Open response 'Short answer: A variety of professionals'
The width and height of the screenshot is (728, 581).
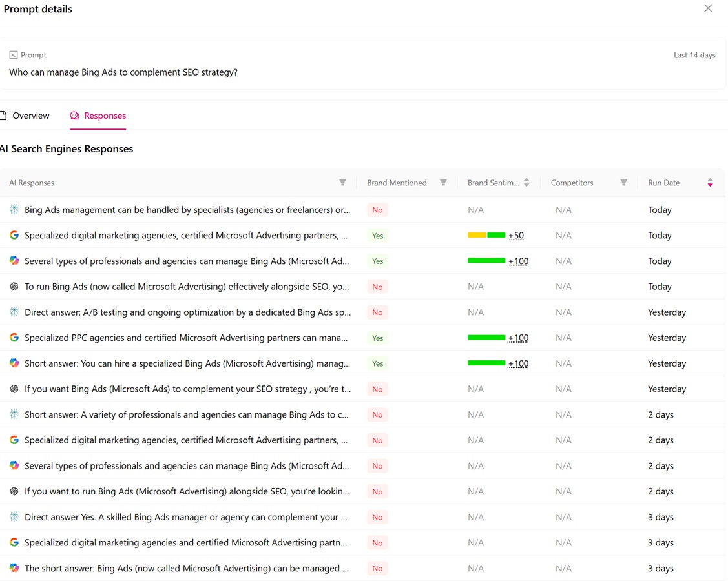[187, 414]
